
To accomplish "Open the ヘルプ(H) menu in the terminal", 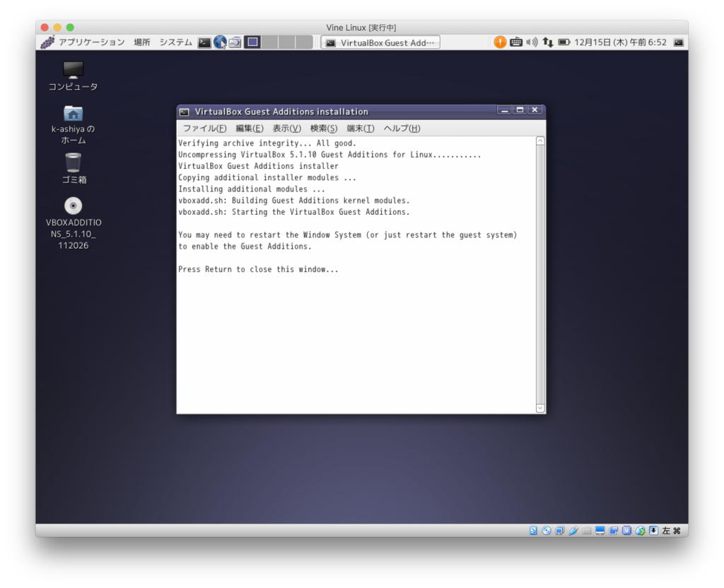I will (402, 129).
